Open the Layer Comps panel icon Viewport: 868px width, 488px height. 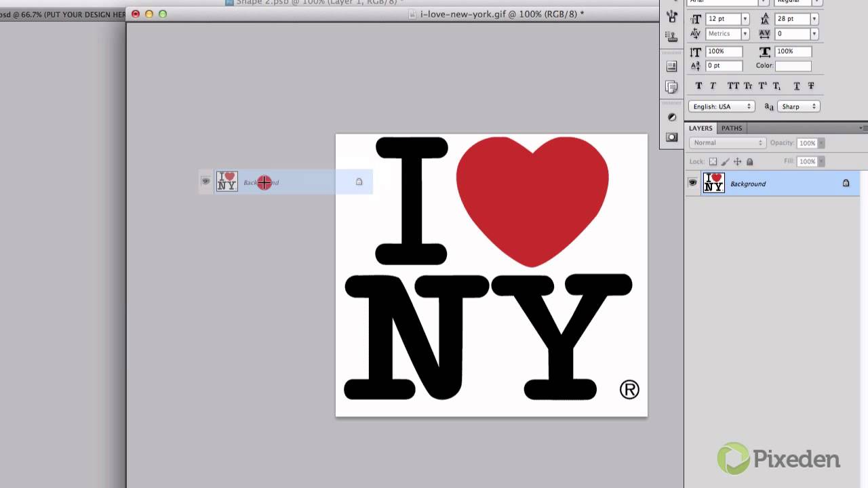(x=672, y=87)
